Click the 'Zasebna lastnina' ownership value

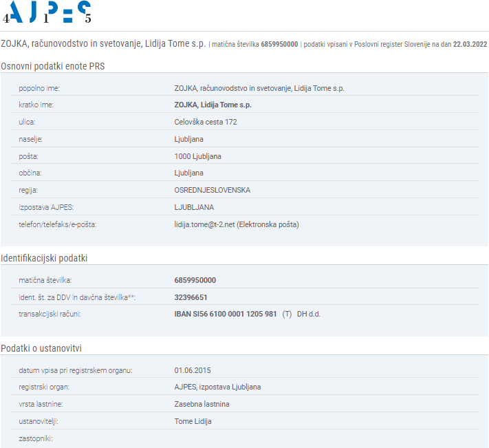pyautogui.click(x=202, y=404)
